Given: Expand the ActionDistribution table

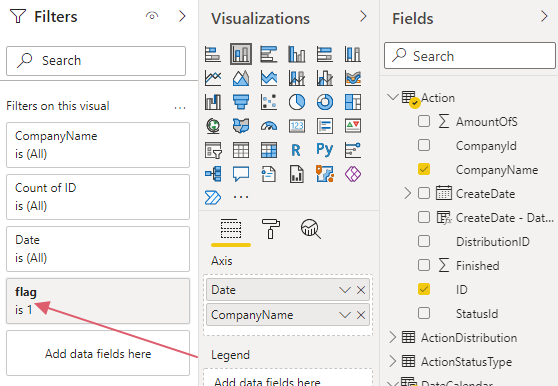Looking at the screenshot, I should pyautogui.click(x=393, y=337).
